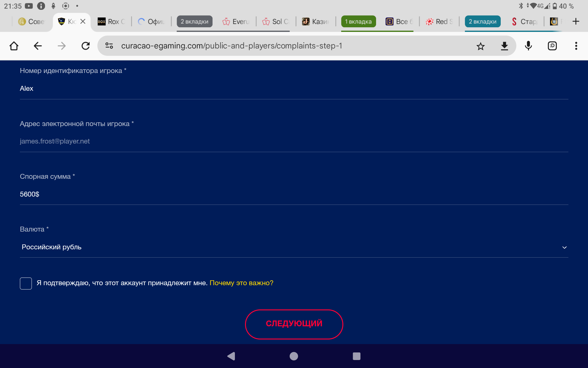Expand the green '1 вкладка' tab group
This screenshot has height=368, width=588.
(x=358, y=21)
